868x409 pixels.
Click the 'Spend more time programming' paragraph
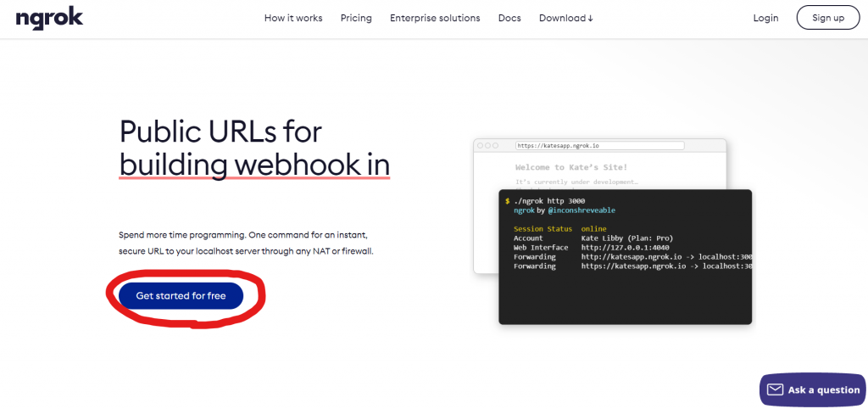pos(247,243)
